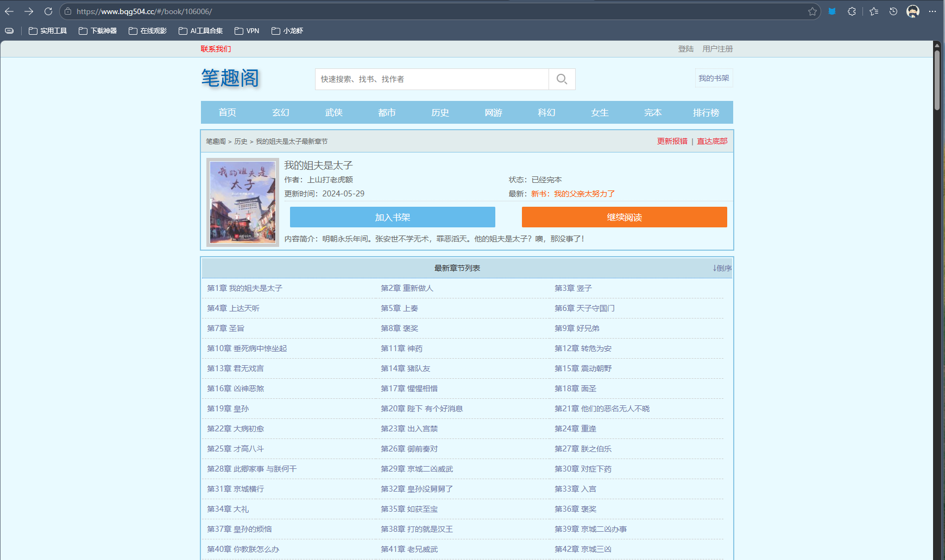Click the 加入书架 button
This screenshot has width=945, height=560.
click(392, 217)
